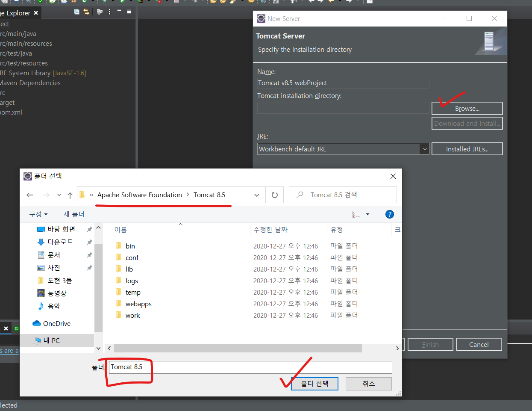Collapse all in Package Explorer toolbar

(76, 12)
